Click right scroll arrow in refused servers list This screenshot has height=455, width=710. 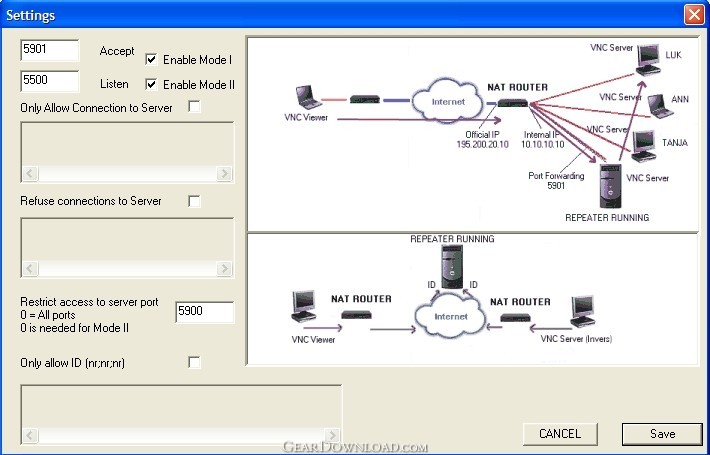tap(224, 268)
